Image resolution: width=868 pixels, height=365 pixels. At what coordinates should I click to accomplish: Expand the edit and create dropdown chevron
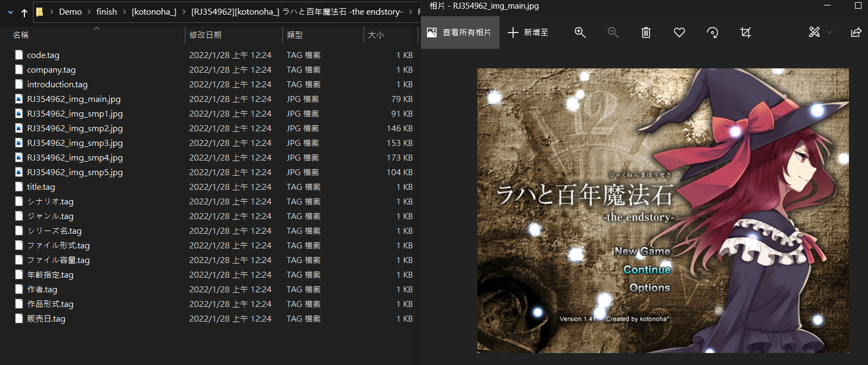[830, 33]
